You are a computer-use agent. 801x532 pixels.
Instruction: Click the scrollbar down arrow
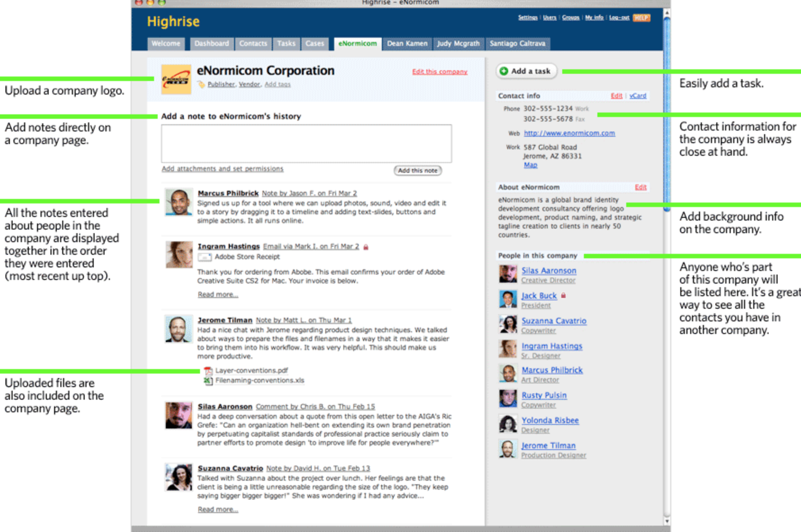(x=667, y=521)
